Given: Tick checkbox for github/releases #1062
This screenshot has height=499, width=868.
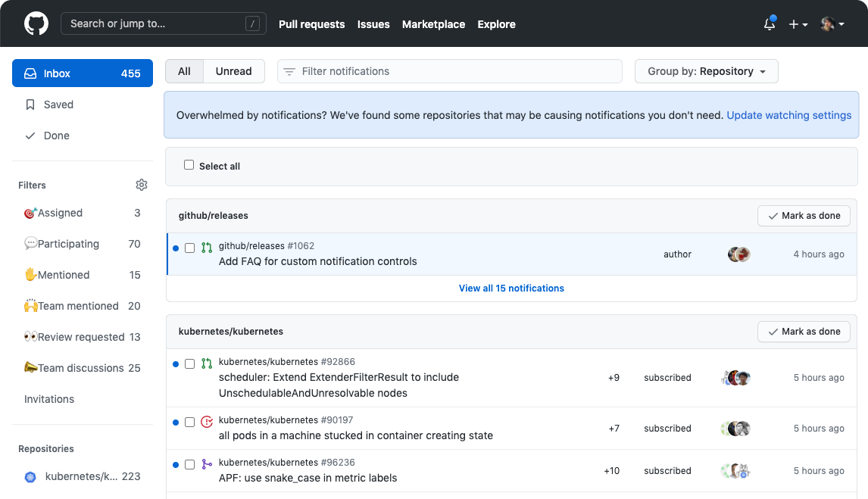Looking at the screenshot, I should point(190,248).
